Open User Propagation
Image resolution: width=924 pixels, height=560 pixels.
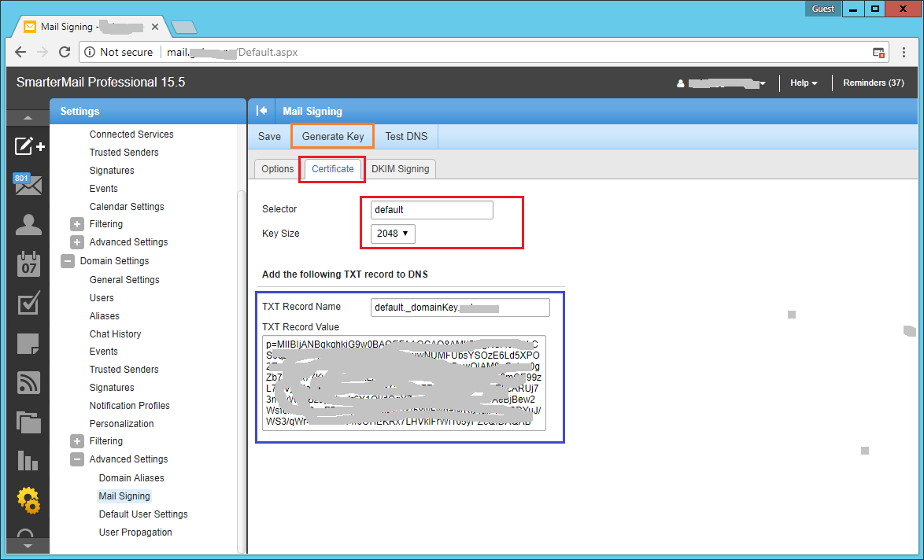click(135, 532)
